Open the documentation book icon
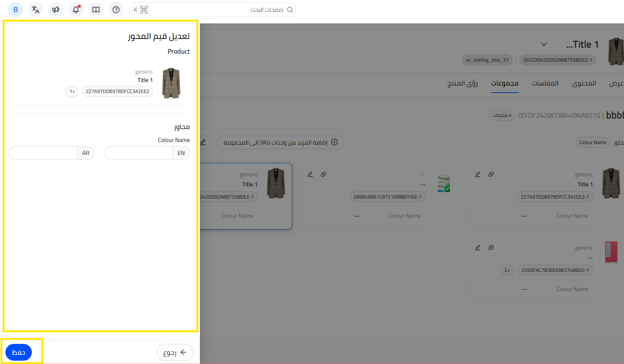Image resolution: width=624 pixels, height=364 pixels. (x=96, y=10)
